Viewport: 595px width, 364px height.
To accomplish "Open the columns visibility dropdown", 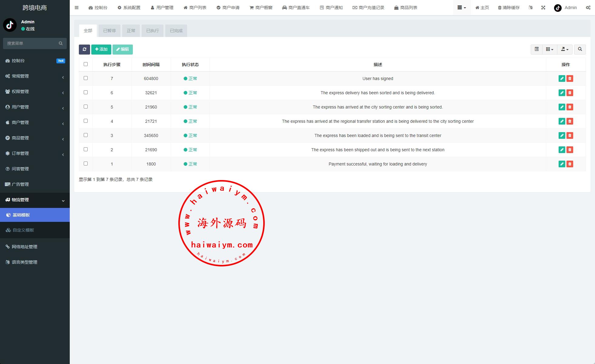I will tap(550, 49).
